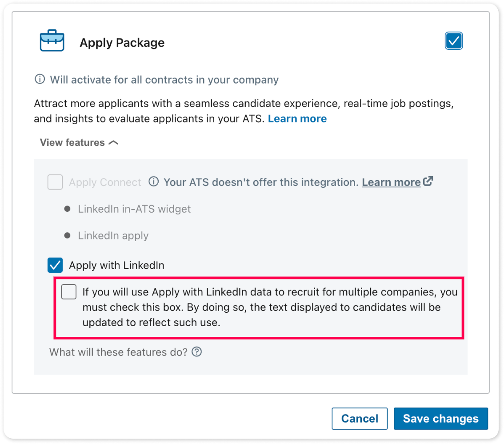This screenshot has height=444, width=504.
Task: Click the Apply Package briefcase icon
Action: pos(52,40)
